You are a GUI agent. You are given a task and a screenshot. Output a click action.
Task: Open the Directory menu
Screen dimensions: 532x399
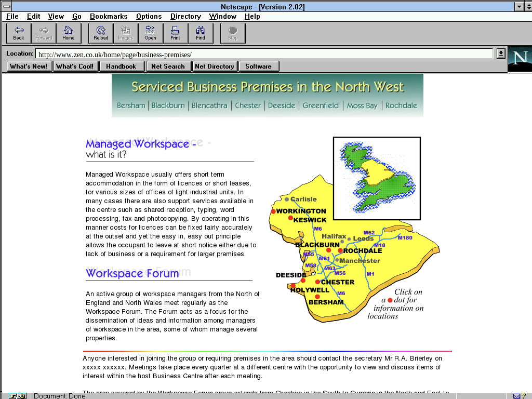(x=185, y=17)
